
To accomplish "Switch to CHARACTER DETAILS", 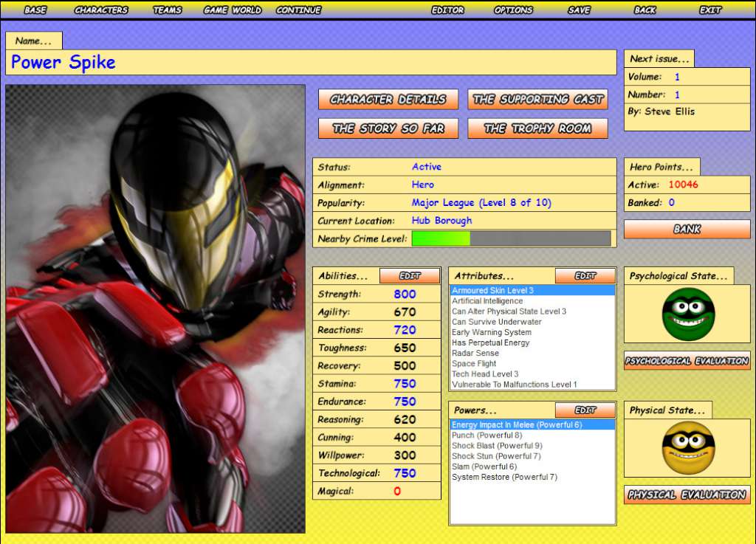I will 388,100.
